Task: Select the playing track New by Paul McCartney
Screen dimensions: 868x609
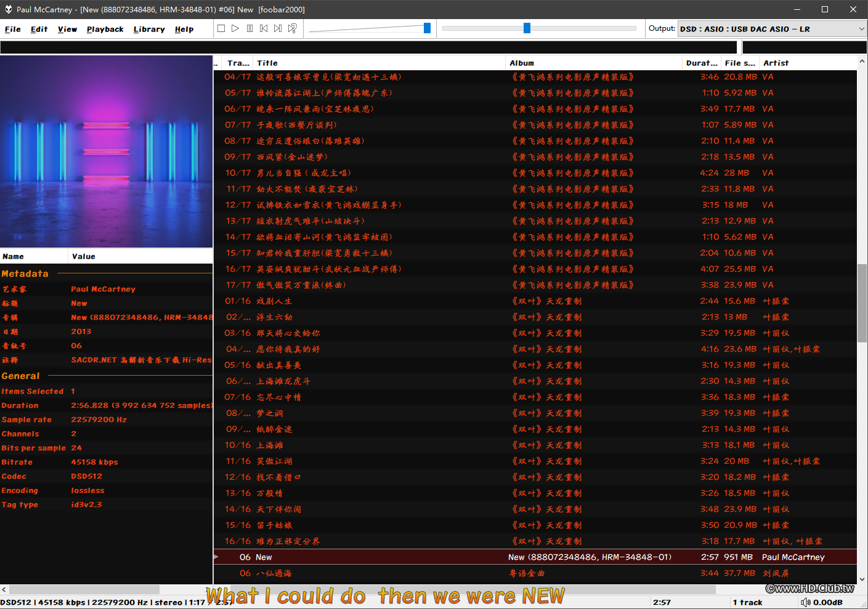Action: coord(535,557)
